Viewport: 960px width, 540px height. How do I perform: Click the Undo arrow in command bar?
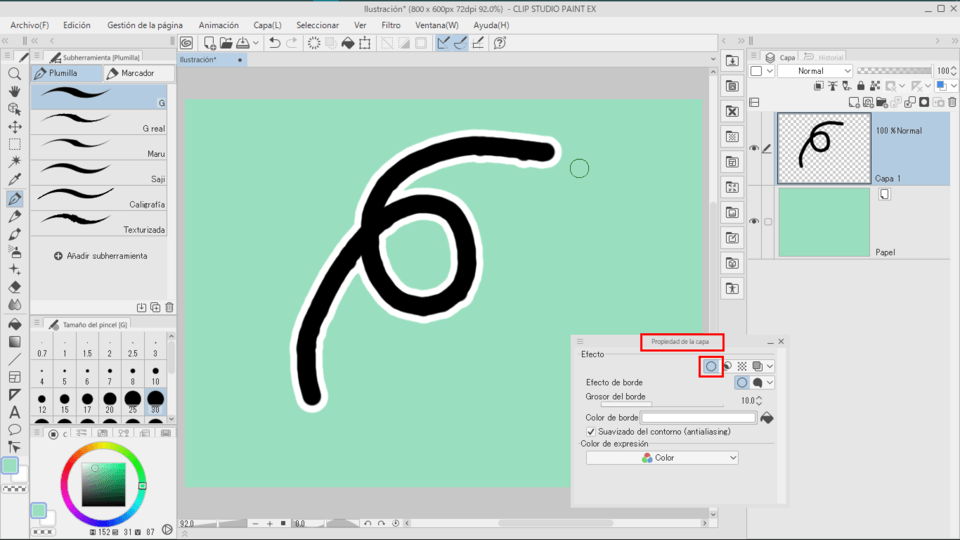[x=275, y=43]
